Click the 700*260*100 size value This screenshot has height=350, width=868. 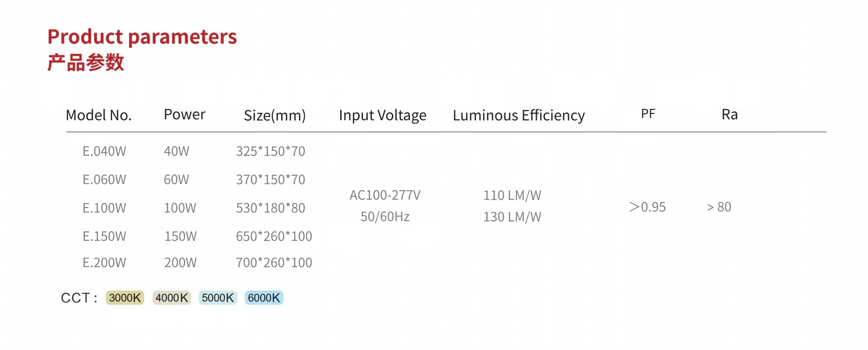coord(274,262)
